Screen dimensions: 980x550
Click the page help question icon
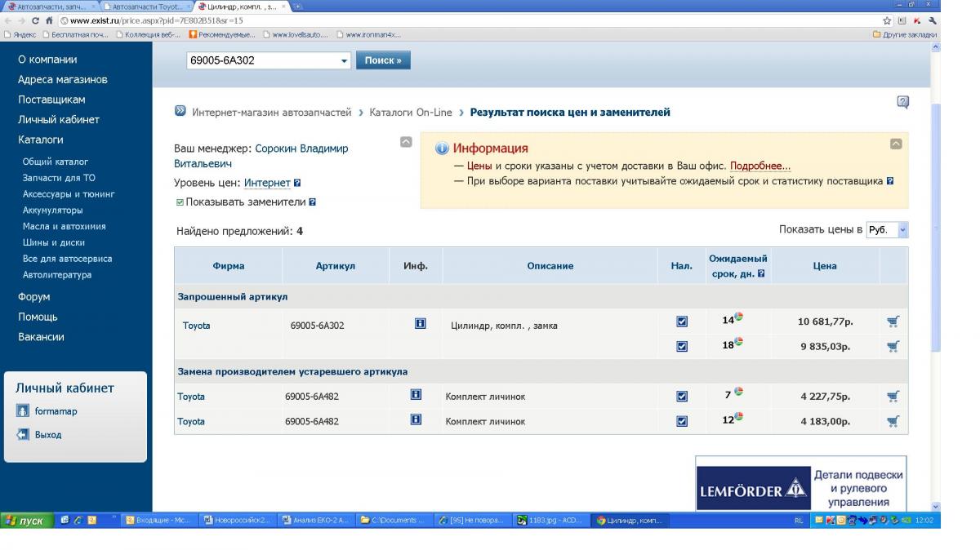[902, 102]
